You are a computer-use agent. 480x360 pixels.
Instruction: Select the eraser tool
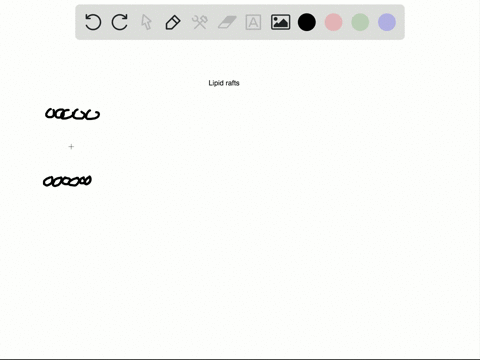(x=227, y=22)
